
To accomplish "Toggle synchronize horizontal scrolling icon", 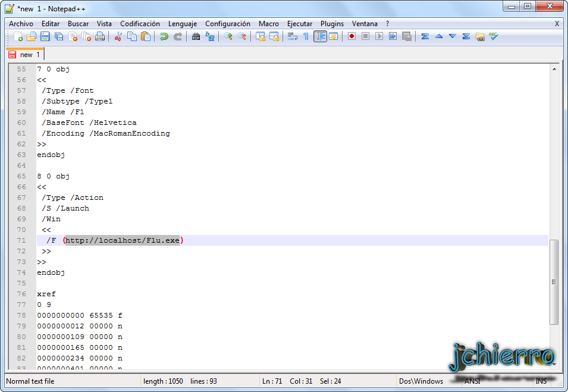I will point(274,37).
